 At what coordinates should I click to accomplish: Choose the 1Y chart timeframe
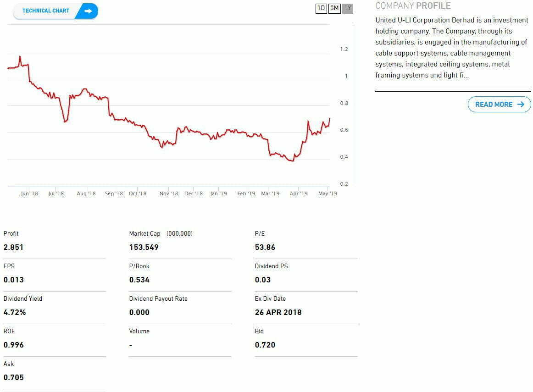click(348, 8)
